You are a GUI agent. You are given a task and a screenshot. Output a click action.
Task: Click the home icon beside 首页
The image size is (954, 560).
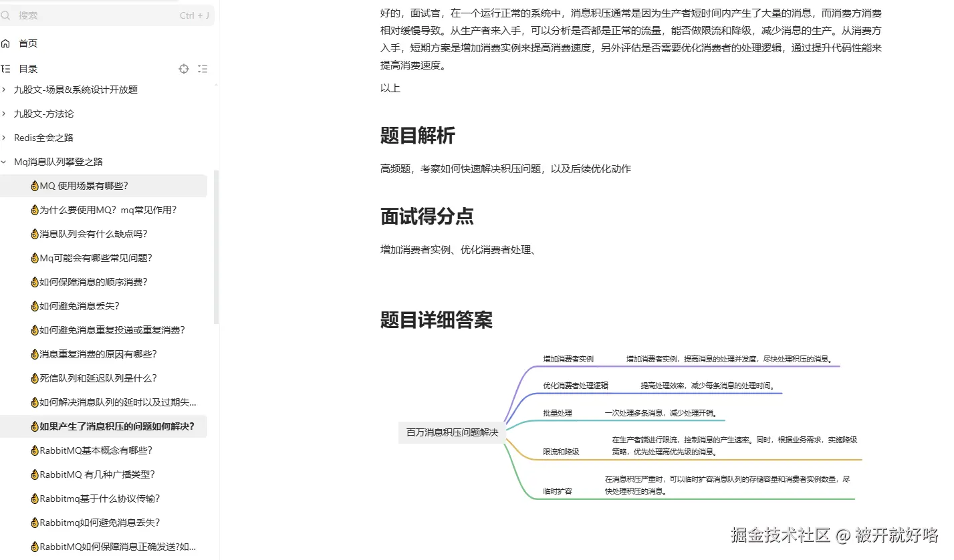coord(7,43)
